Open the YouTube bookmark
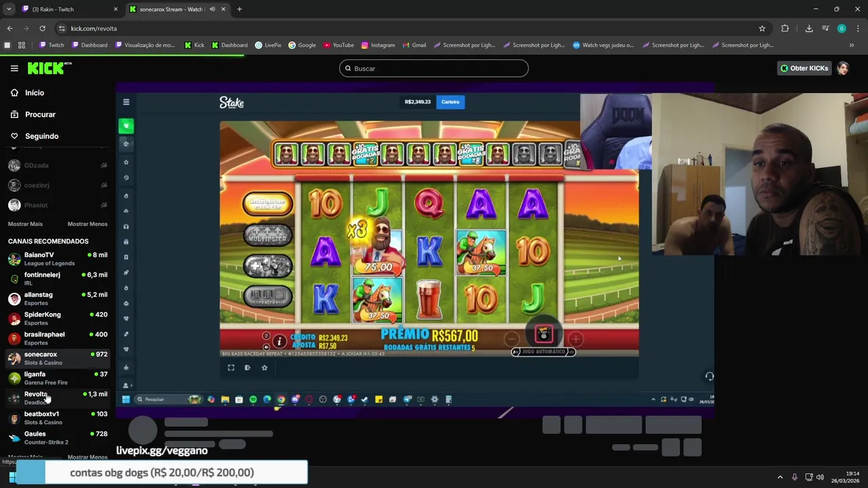 pos(338,45)
